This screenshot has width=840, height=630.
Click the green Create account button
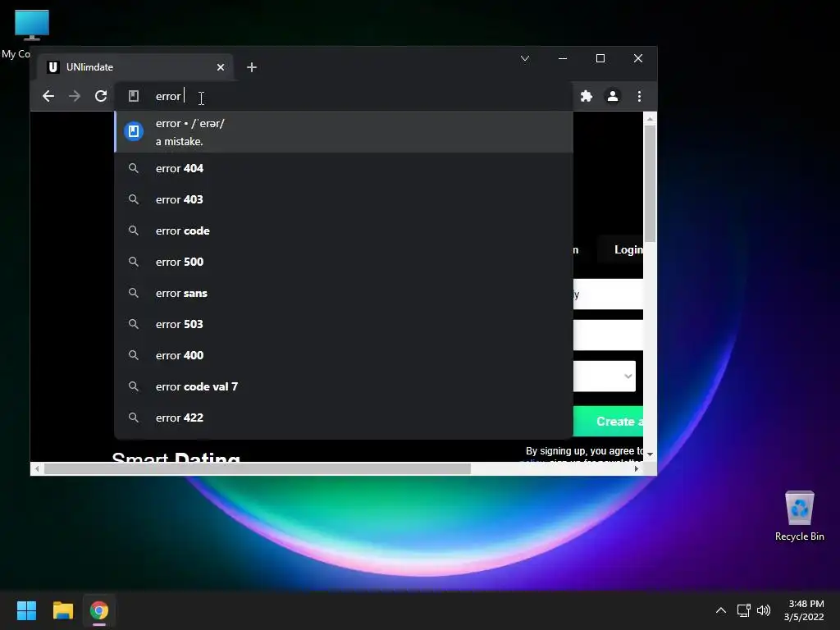608,422
